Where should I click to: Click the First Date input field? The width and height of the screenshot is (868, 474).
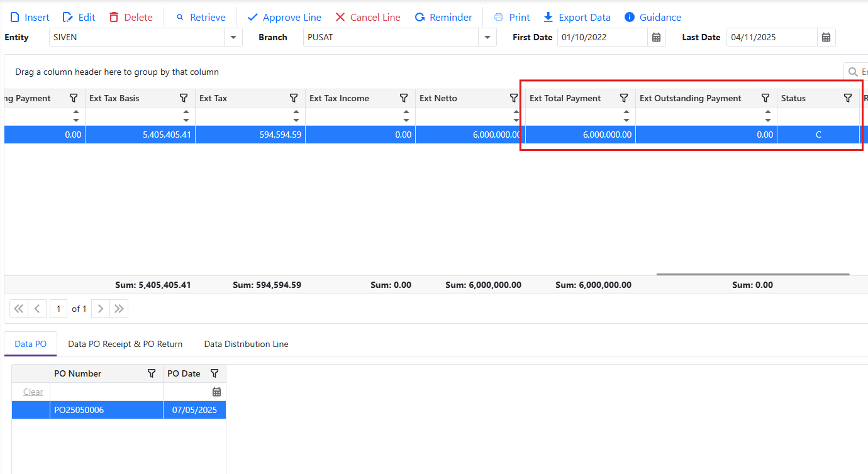pos(603,37)
